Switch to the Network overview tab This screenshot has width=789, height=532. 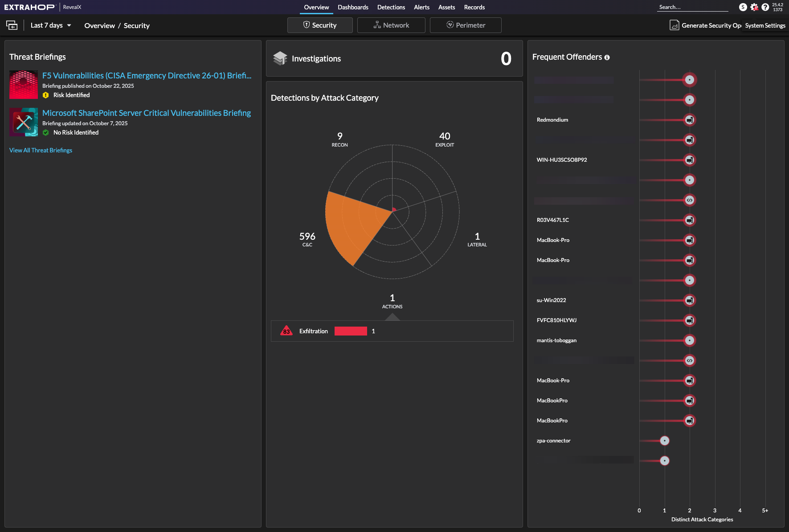(391, 25)
